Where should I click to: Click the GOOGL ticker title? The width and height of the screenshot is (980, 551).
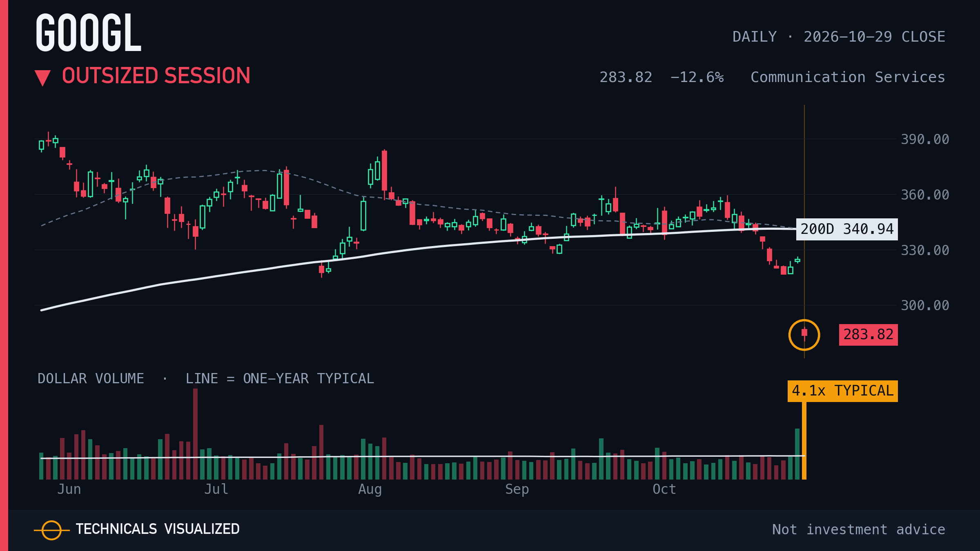point(88,33)
